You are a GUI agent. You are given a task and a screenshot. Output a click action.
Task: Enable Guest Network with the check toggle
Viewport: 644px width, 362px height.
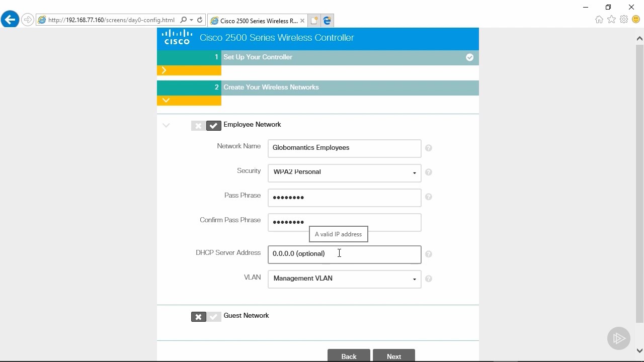point(214,317)
